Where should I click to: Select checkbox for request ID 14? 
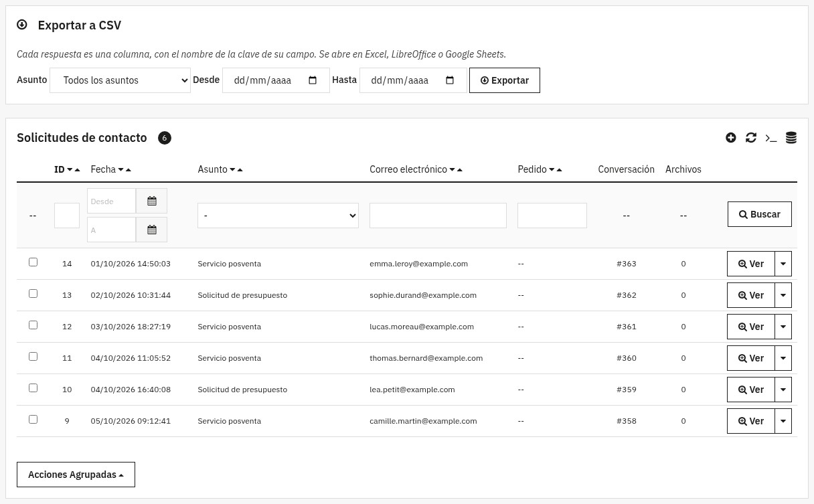[33, 262]
